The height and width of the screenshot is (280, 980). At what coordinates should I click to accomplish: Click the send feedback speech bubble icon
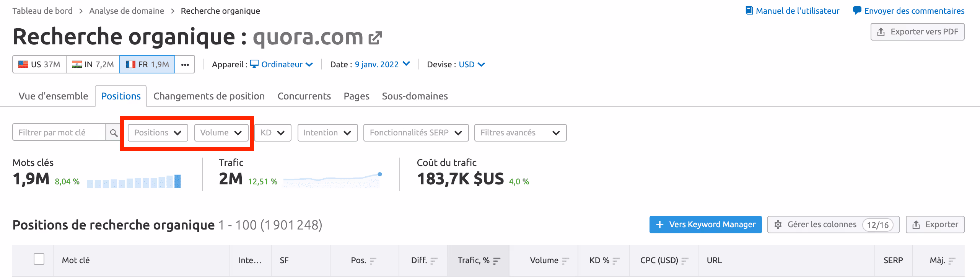point(857,10)
